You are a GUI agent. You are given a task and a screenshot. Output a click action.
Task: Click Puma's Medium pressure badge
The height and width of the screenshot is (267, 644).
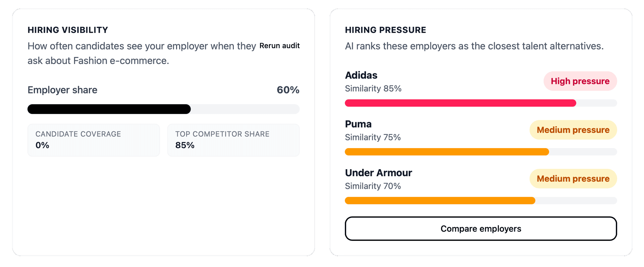click(x=573, y=130)
